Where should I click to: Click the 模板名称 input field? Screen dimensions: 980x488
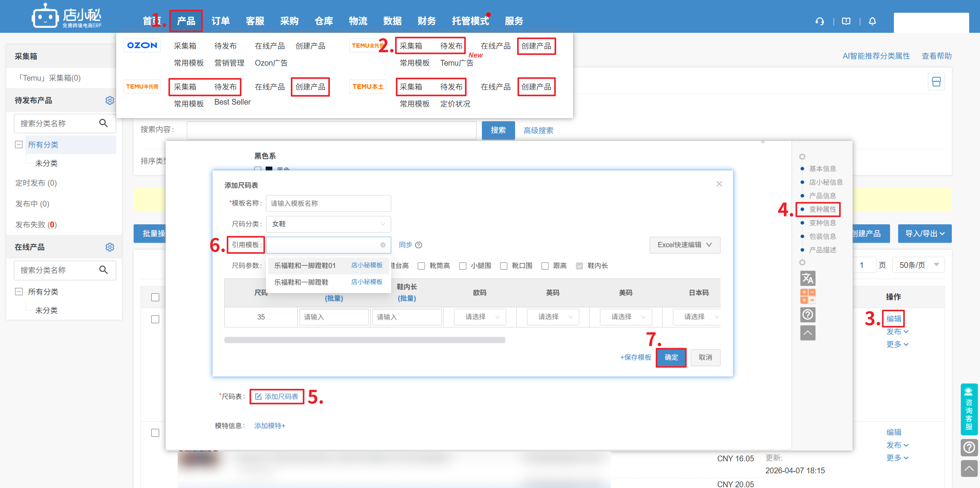(328, 203)
